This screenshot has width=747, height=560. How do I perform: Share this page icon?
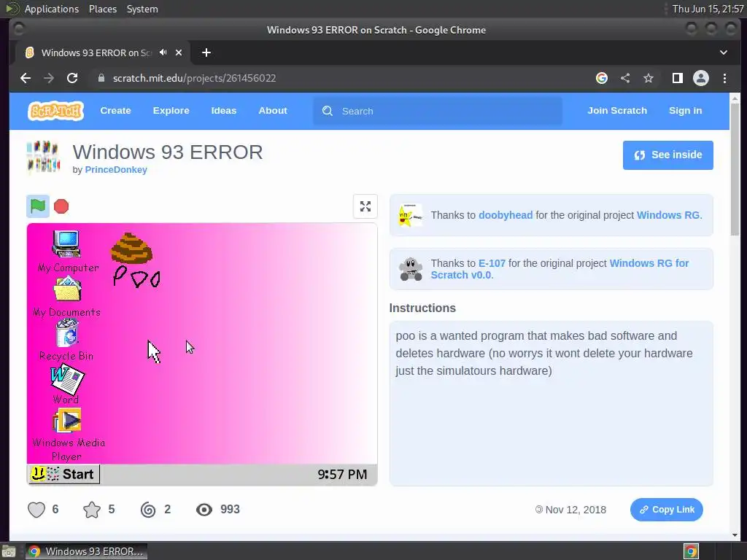(x=625, y=78)
